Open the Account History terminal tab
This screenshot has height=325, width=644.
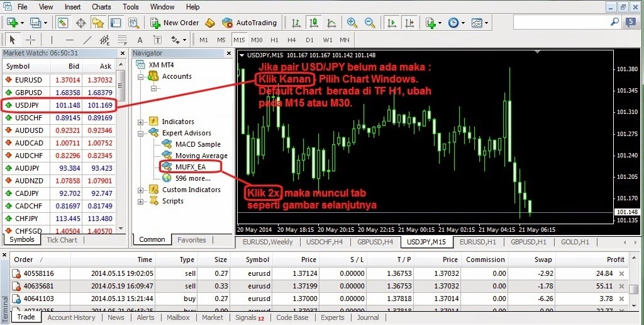tap(71, 317)
